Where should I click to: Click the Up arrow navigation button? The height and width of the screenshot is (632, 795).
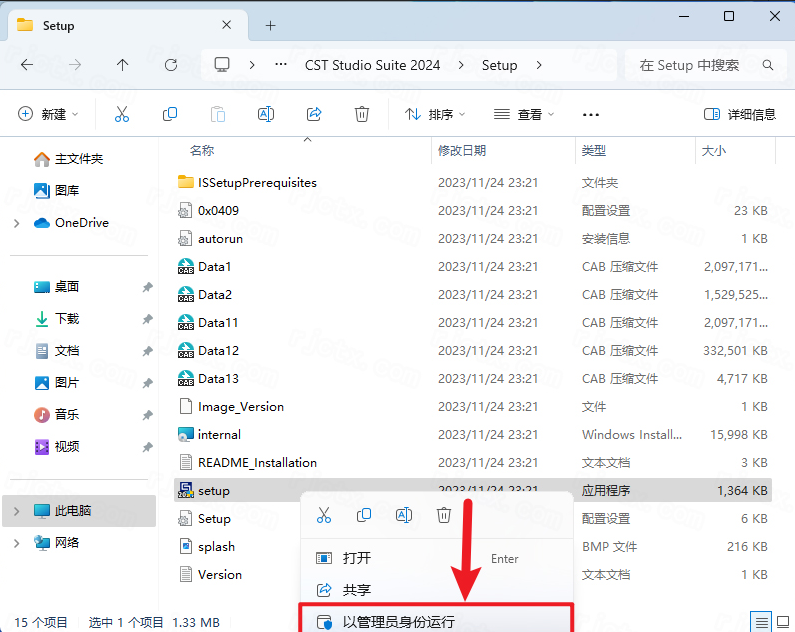(x=122, y=65)
